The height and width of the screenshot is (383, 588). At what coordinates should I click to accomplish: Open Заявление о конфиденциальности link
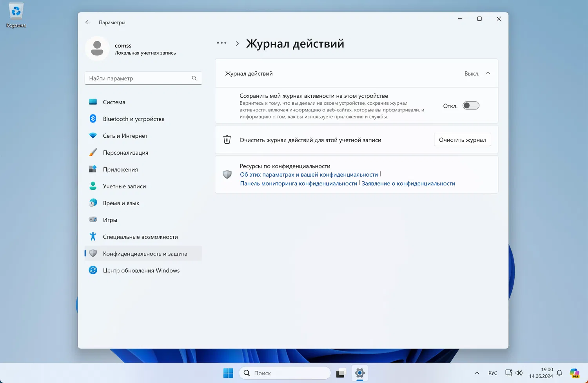(x=408, y=183)
